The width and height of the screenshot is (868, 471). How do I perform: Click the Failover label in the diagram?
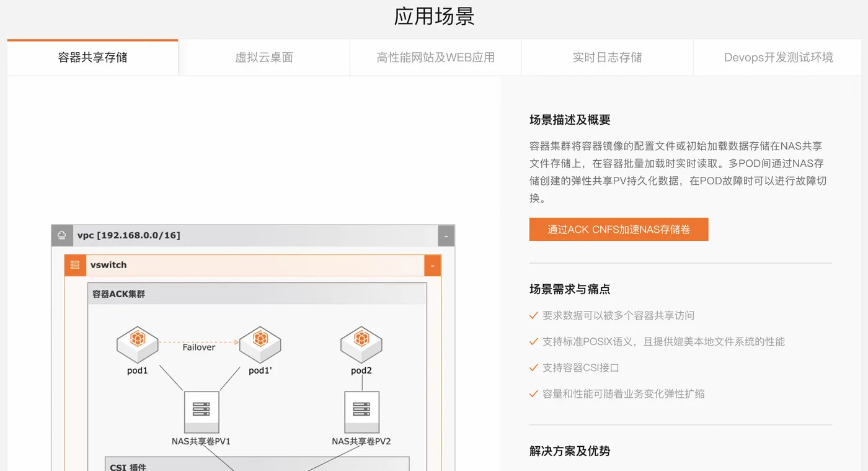(199, 348)
